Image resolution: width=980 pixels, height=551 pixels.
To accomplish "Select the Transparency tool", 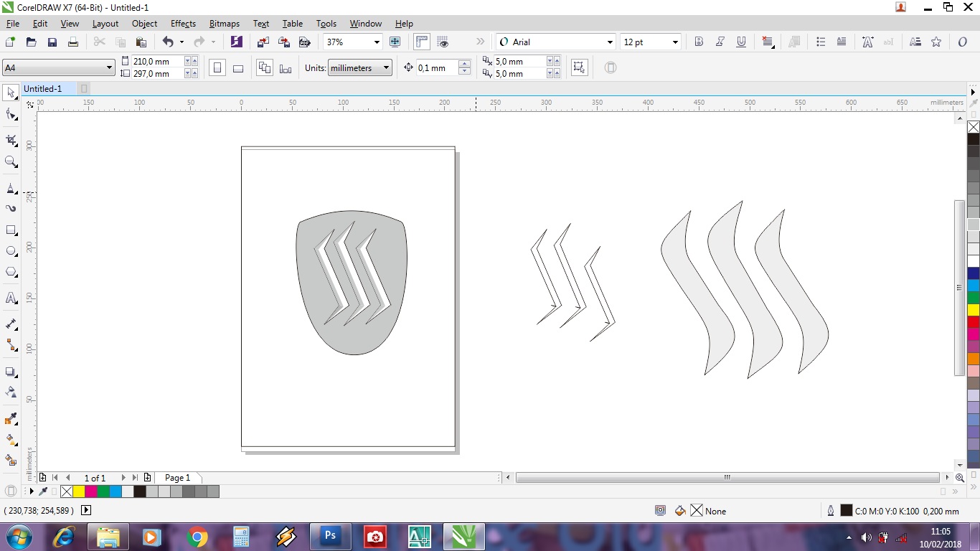I will 11,392.
